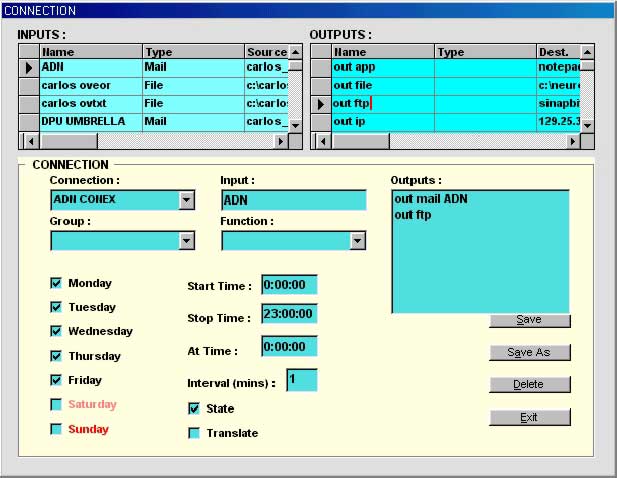Open the Function dropdown
The image size is (617, 478).
pos(357,241)
